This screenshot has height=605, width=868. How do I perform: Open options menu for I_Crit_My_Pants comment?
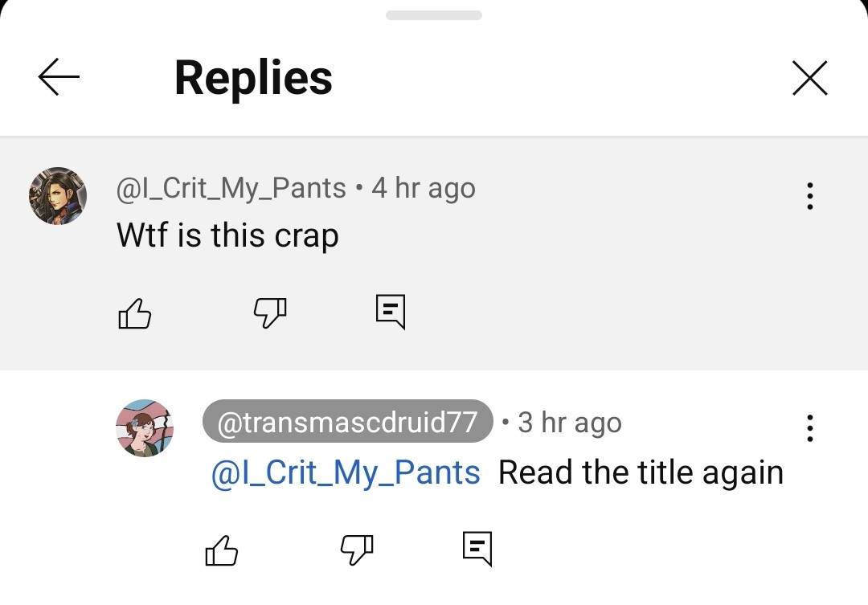click(809, 196)
